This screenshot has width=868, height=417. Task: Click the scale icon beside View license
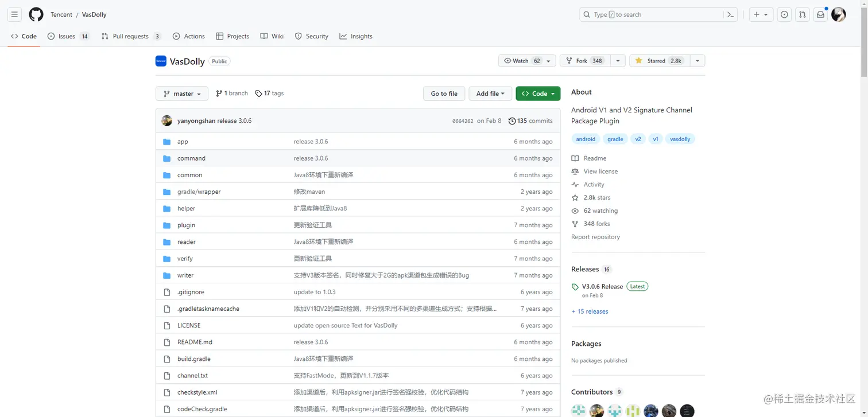[x=575, y=172]
